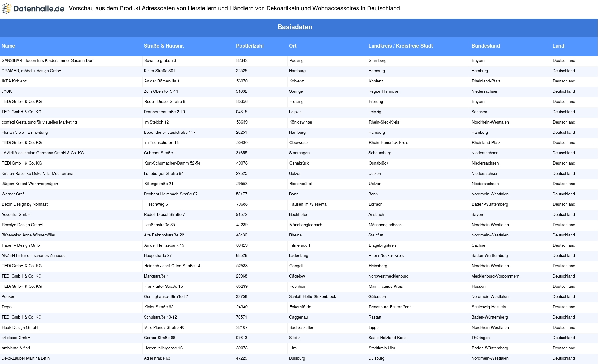Screen dimensions: 598x364
Task: Select Deko-Zauber Martina Lefin
Action: [x=26, y=358]
